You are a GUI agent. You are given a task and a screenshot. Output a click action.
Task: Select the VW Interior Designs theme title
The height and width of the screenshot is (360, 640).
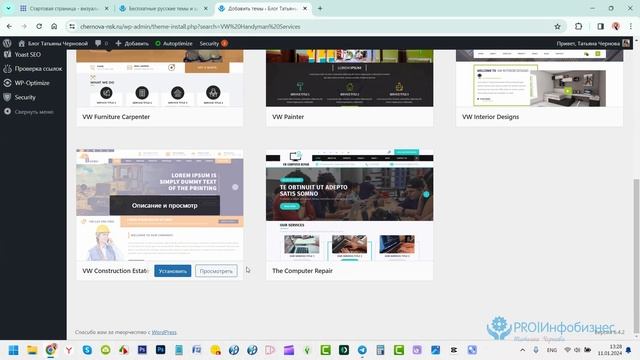coord(490,117)
